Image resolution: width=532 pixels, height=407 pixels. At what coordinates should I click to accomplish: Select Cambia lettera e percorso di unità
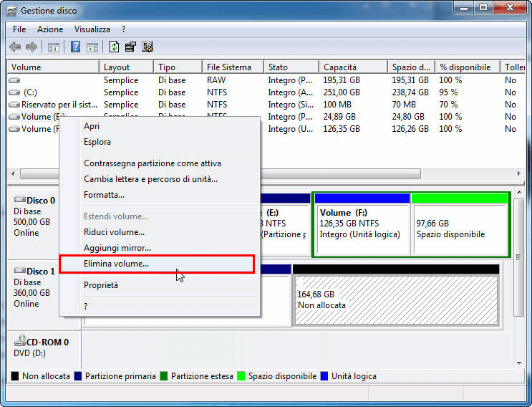[160, 179]
